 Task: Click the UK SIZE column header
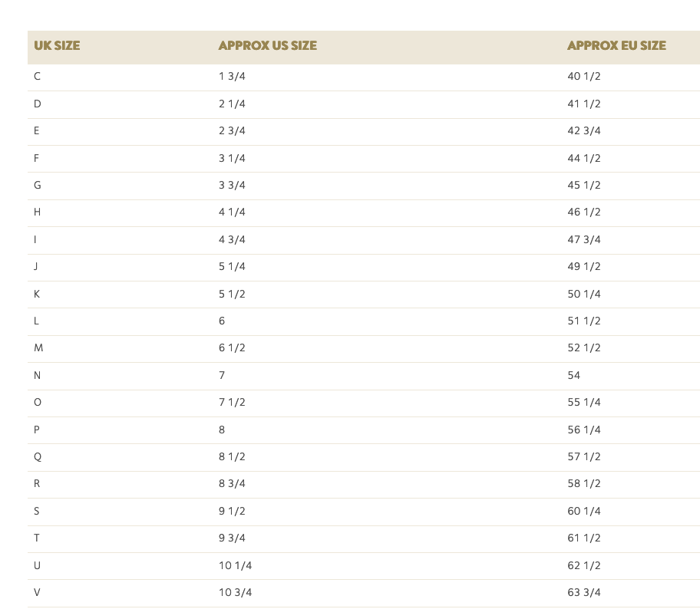[57, 46]
